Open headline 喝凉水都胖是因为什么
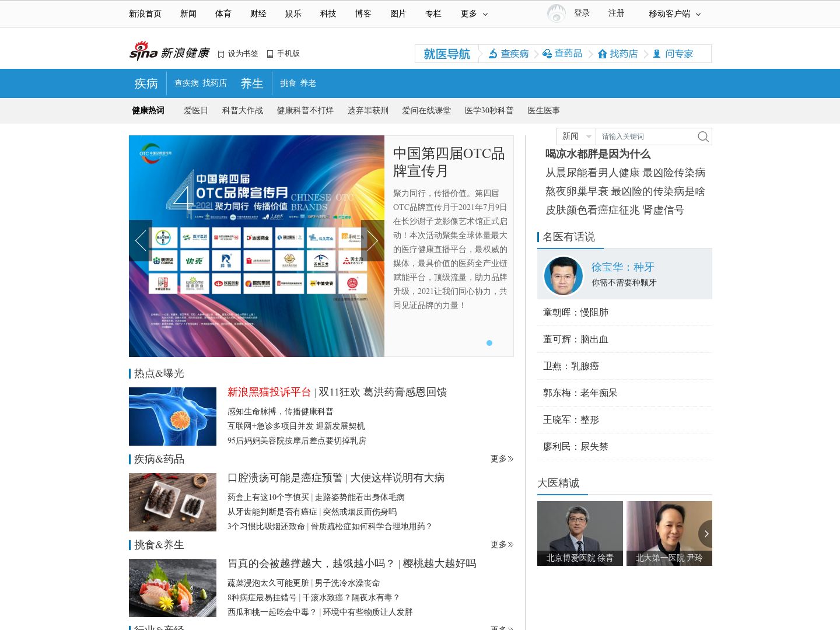This screenshot has width=840, height=630. coord(598,154)
